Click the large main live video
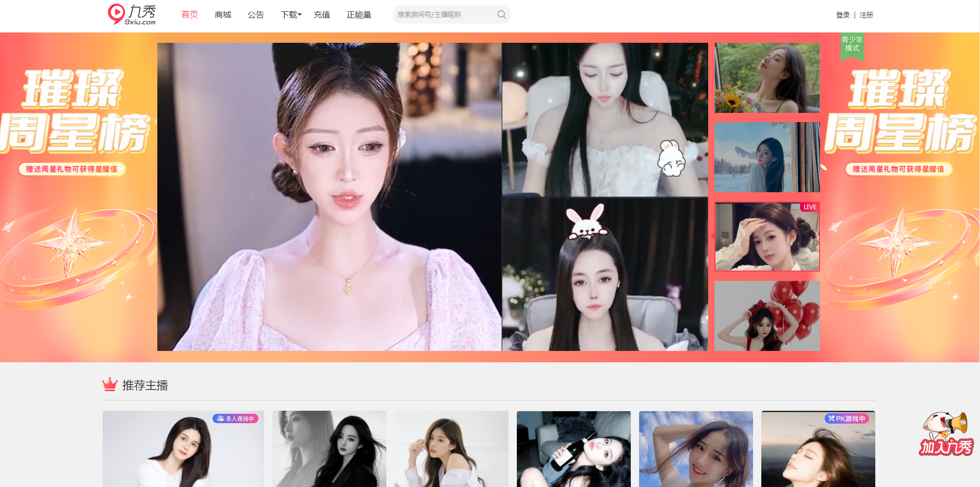The image size is (980, 487). [x=329, y=197]
